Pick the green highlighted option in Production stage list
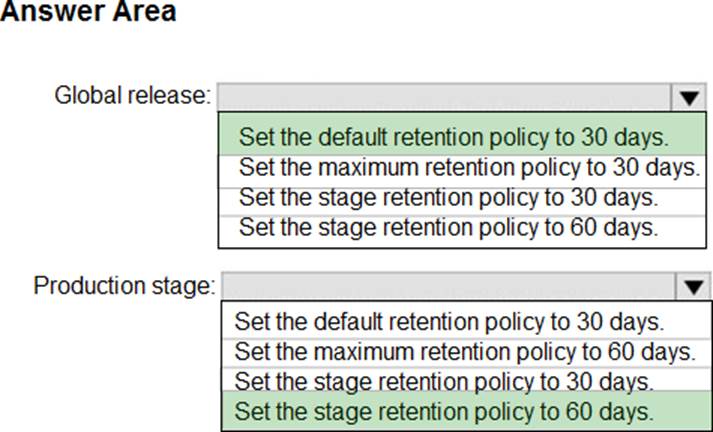 tap(444, 410)
